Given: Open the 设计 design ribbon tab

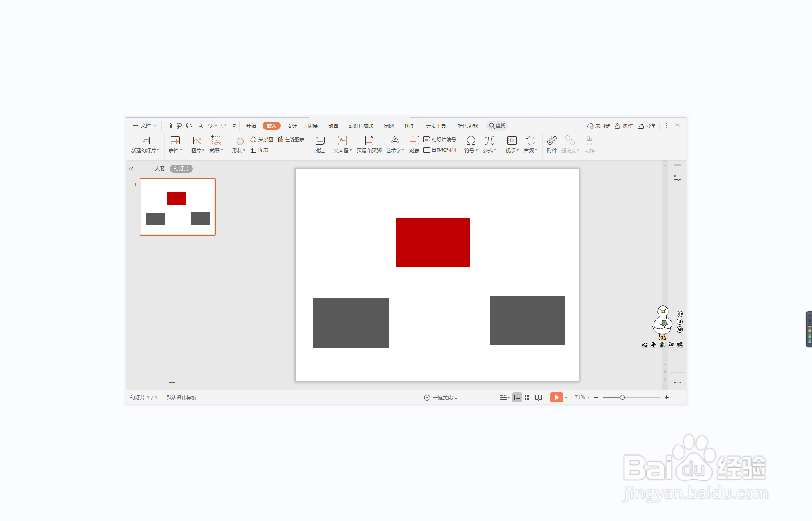Looking at the screenshot, I should pyautogui.click(x=292, y=126).
